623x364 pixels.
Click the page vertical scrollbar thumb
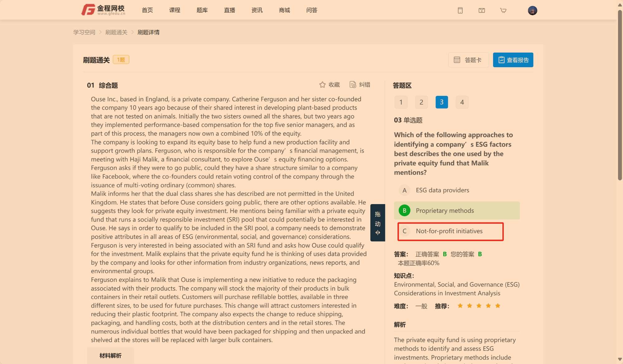tap(620, 95)
